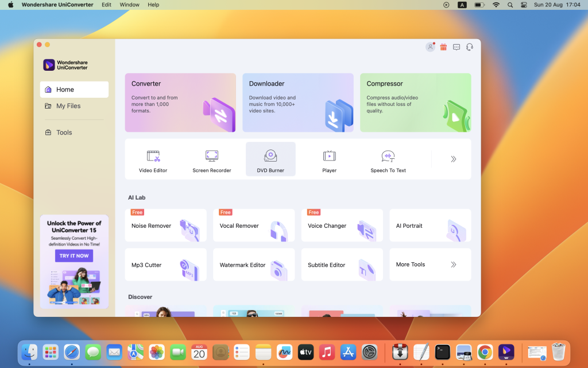Open My Files in sidebar

coord(74,106)
